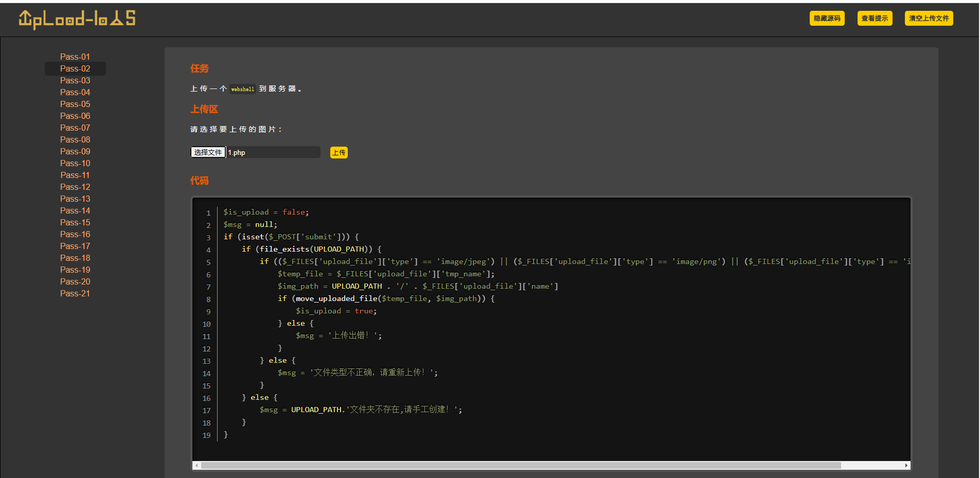Go to Pass-11 level
This screenshot has width=980, height=478.
75,175
